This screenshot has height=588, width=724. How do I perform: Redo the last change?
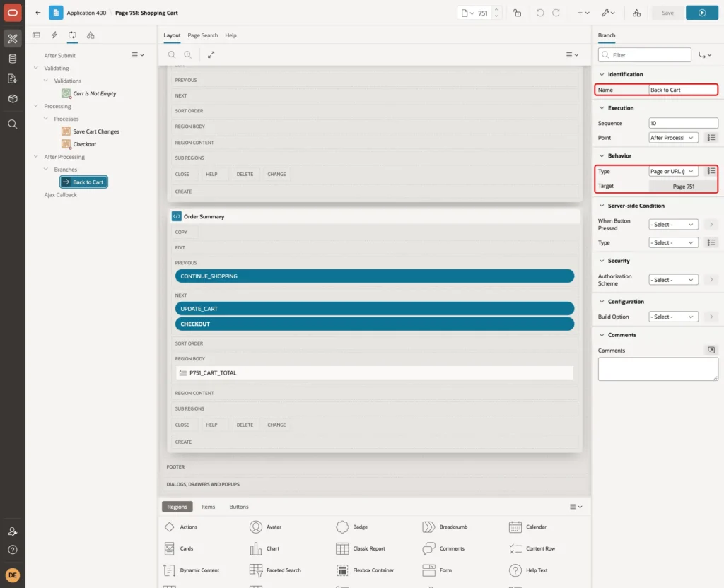(x=556, y=13)
